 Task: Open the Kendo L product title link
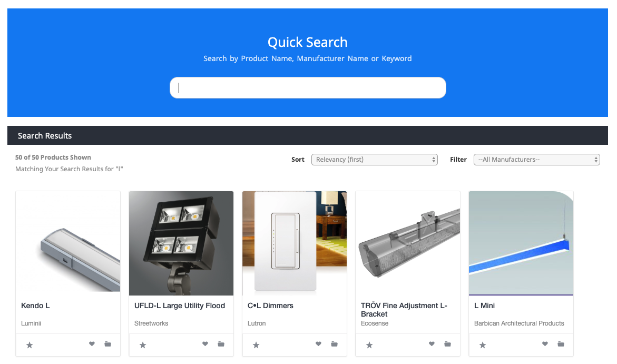pyautogui.click(x=35, y=306)
